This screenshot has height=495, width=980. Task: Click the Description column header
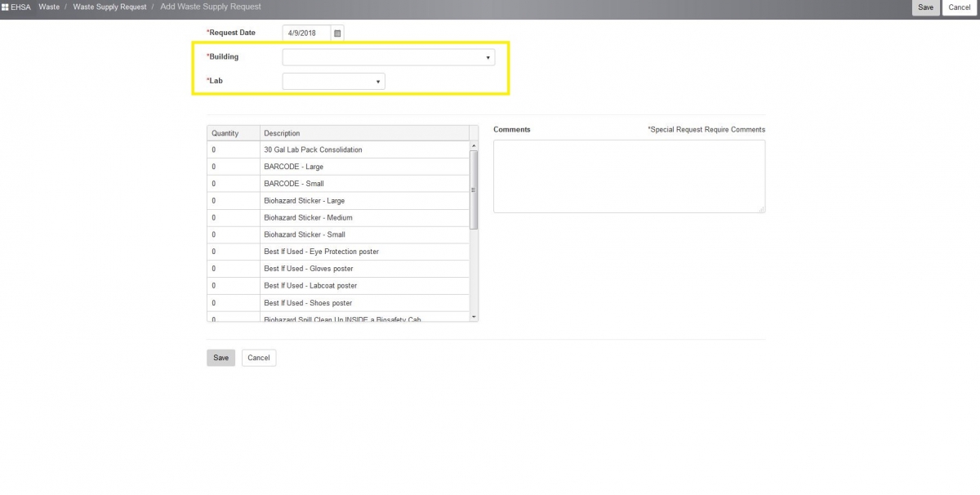point(363,133)
